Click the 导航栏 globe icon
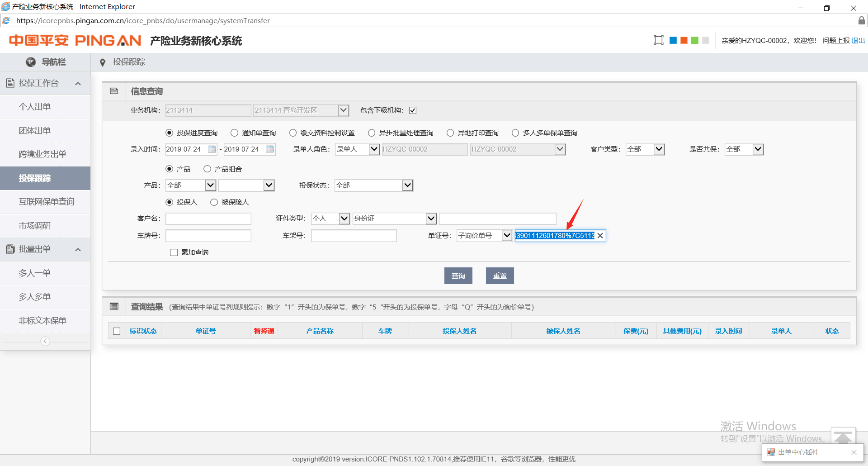Image resolution: width=868 pixels, height=466 pixels. [31, 62]
